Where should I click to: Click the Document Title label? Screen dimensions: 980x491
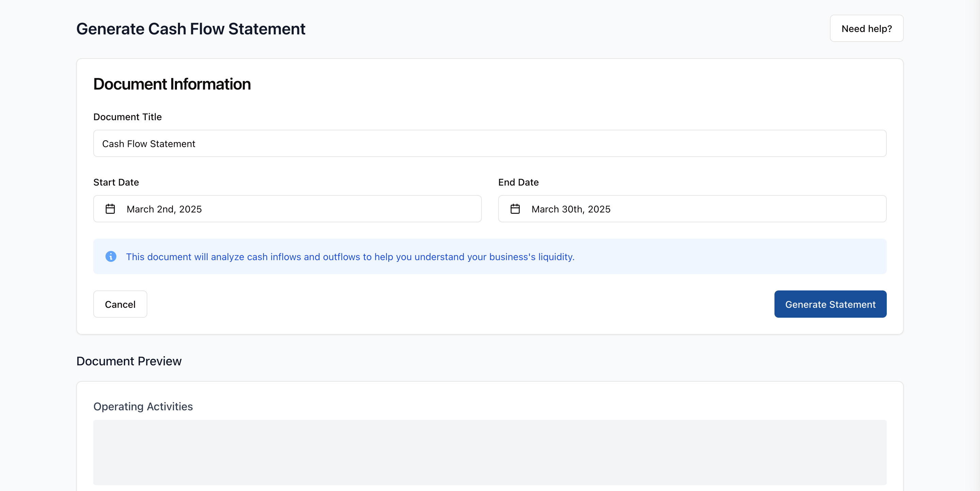[x=128, y=117]
